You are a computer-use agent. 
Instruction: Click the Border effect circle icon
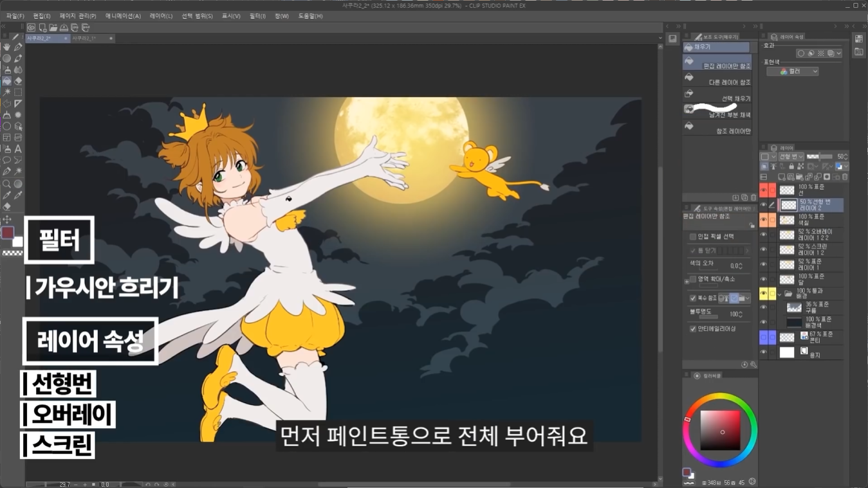coord(801,53)
